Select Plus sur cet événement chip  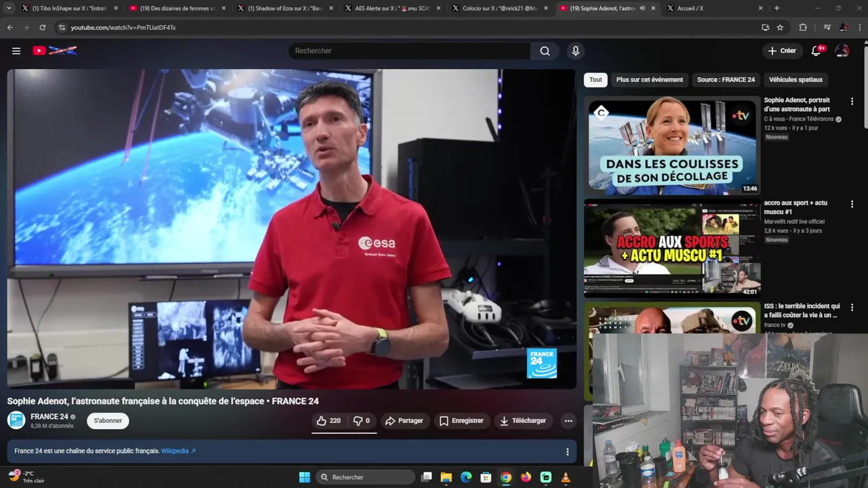(650, 79)
